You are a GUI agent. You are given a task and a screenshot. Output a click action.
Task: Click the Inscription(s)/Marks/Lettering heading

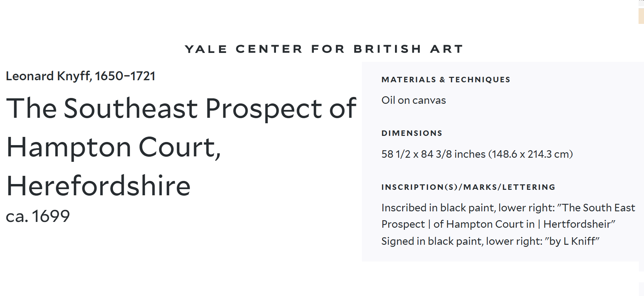[468, 187]
